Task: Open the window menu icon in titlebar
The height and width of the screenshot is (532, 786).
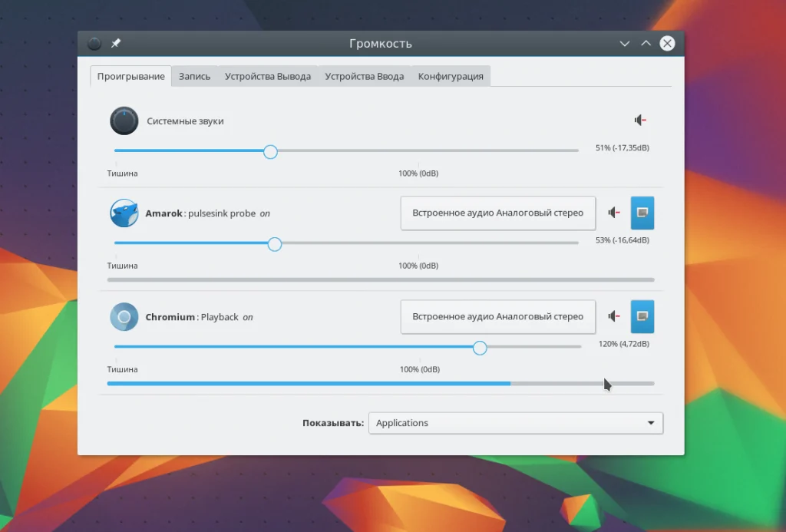Action: click(x=94, y=44)
